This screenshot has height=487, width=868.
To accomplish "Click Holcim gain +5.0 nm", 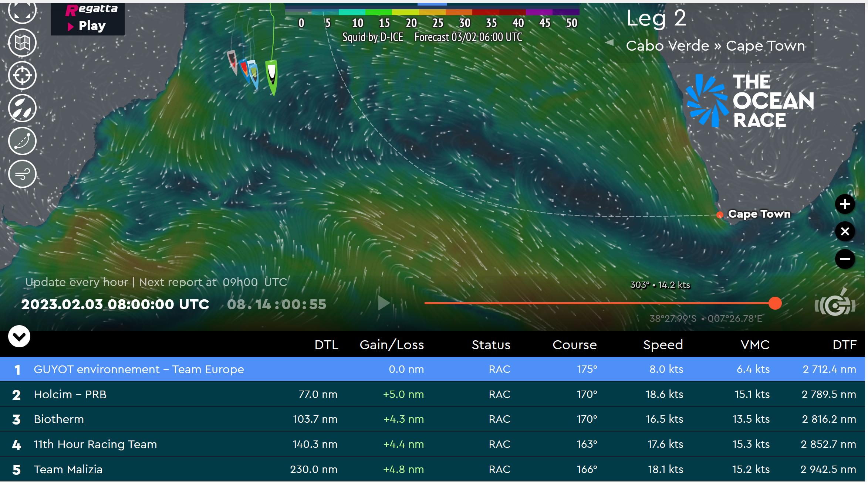I will point(403,394).
